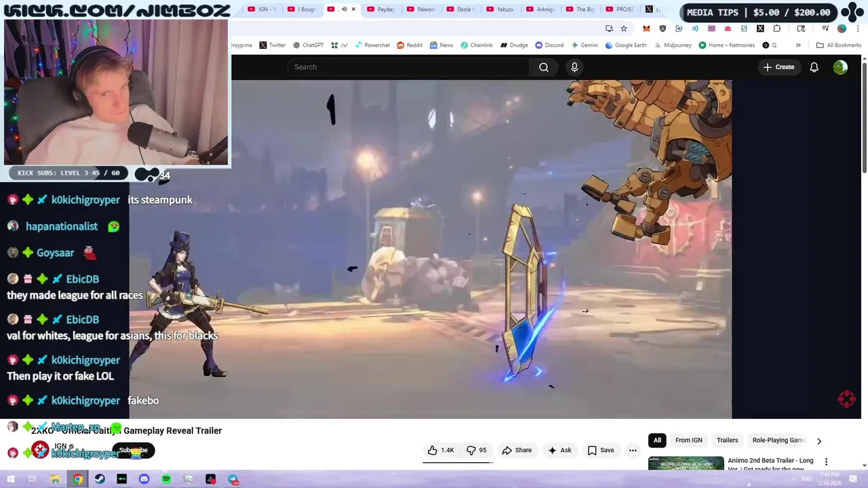
Task: Open the Home – Netmovies bookmark
Action: pyautogui.click(x=726, y=45)
